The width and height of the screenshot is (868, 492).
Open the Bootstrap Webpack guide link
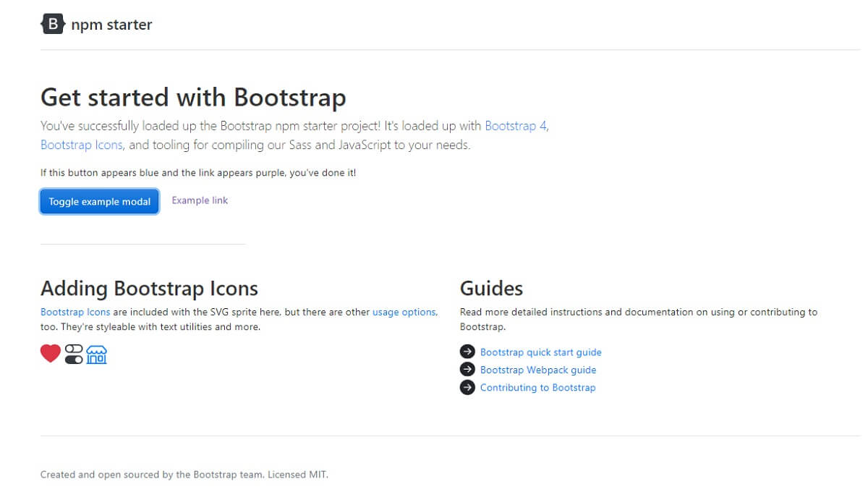tap(538, 370)
